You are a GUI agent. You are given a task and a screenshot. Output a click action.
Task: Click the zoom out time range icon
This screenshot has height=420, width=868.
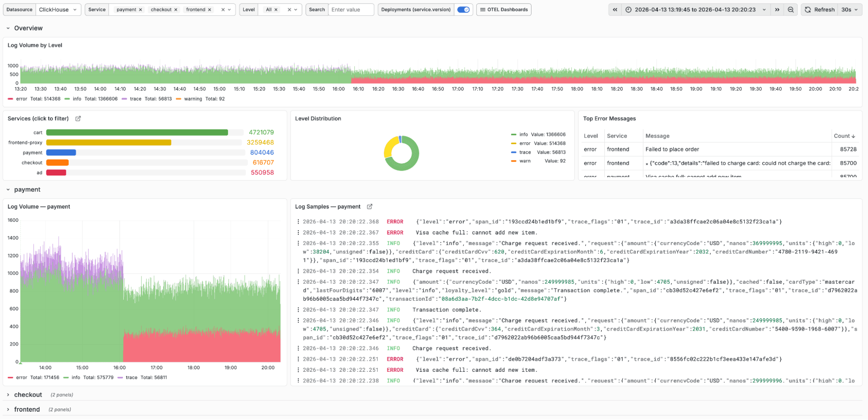point(791,10)
